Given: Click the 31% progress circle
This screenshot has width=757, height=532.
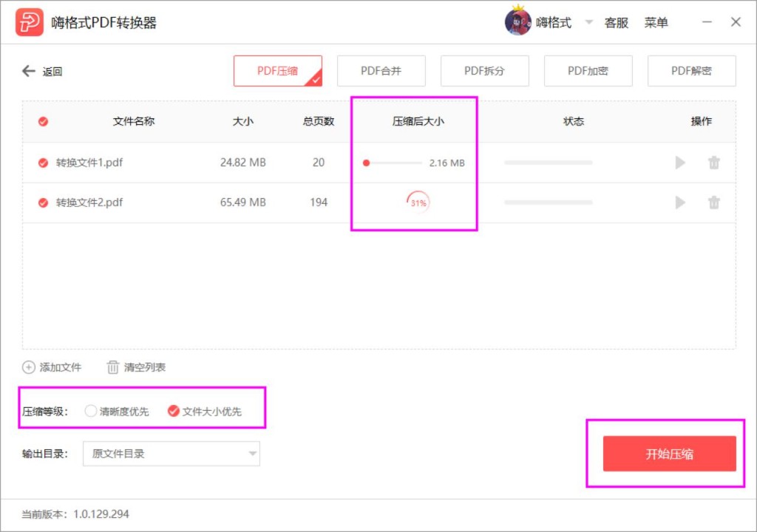Looking at the screenshot, I should click(x=418, y=202).
